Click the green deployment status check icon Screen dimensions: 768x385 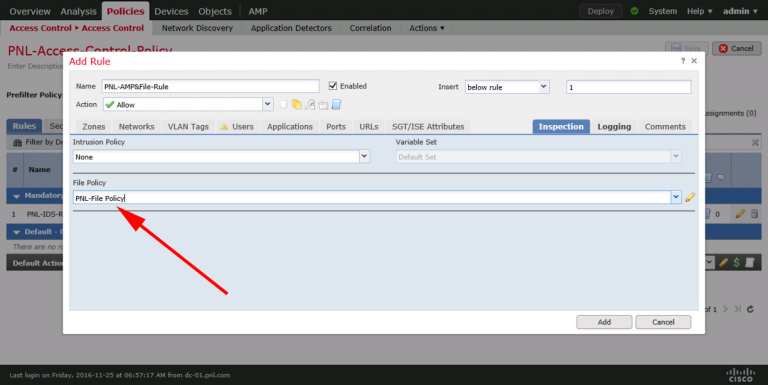click(x=635, y=11)
